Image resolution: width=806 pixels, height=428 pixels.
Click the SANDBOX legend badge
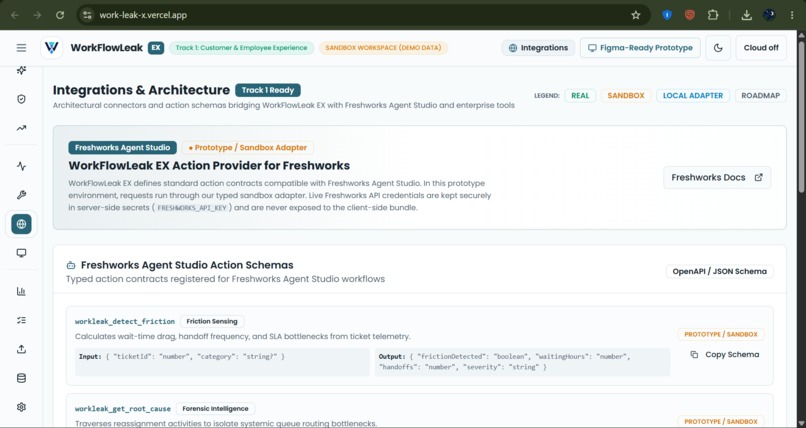click(626, 96)
